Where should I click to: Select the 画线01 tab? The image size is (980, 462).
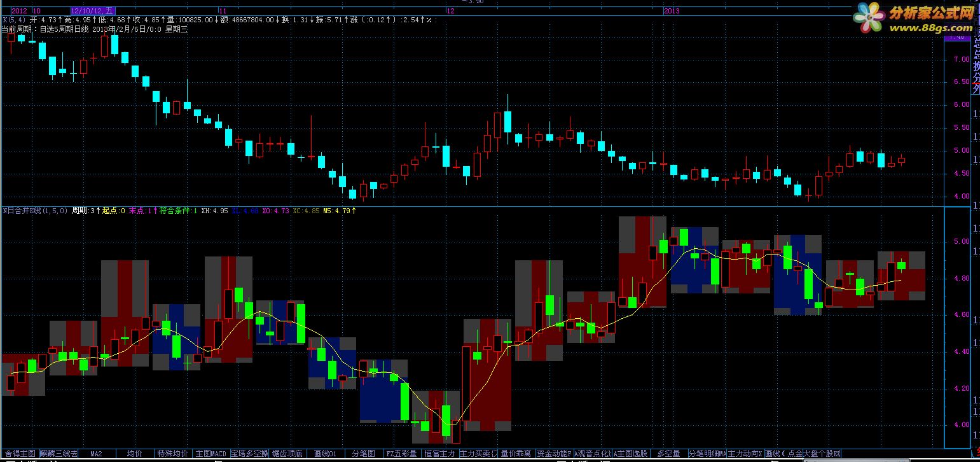325,454
